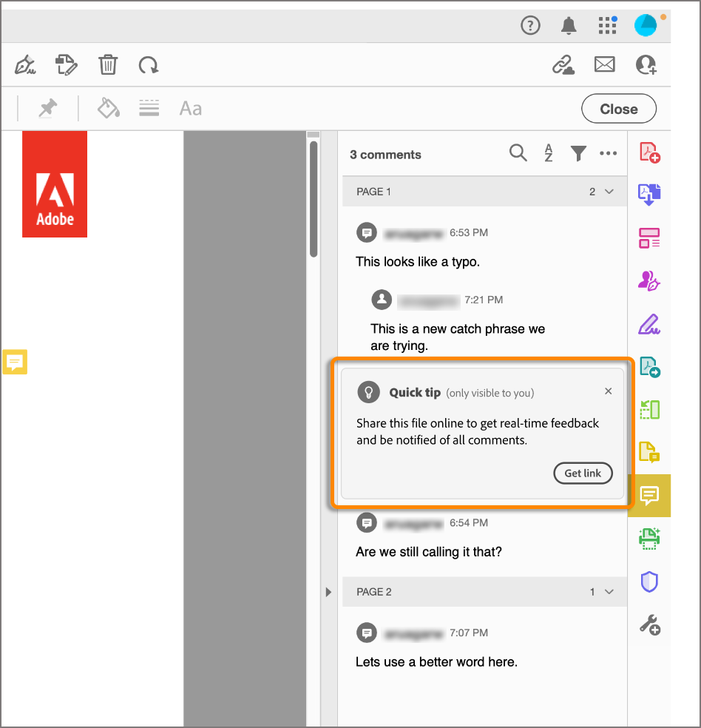
Task: Open the share link icon in the toolbar
Action: pos(563,65)
